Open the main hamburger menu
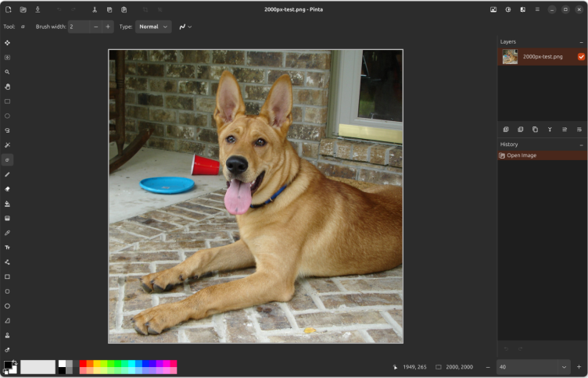The width and height of the screenshot is (588, 378). [536, 9]
